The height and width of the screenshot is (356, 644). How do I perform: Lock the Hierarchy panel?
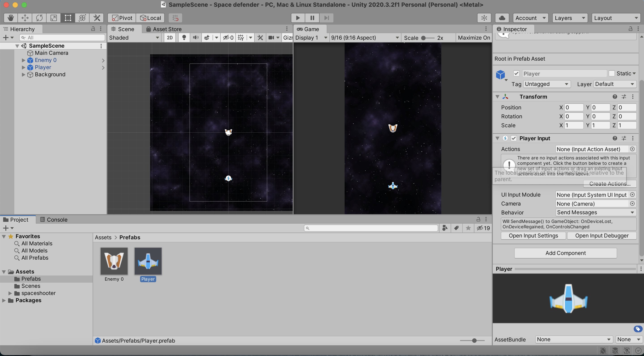coord(93,29)
